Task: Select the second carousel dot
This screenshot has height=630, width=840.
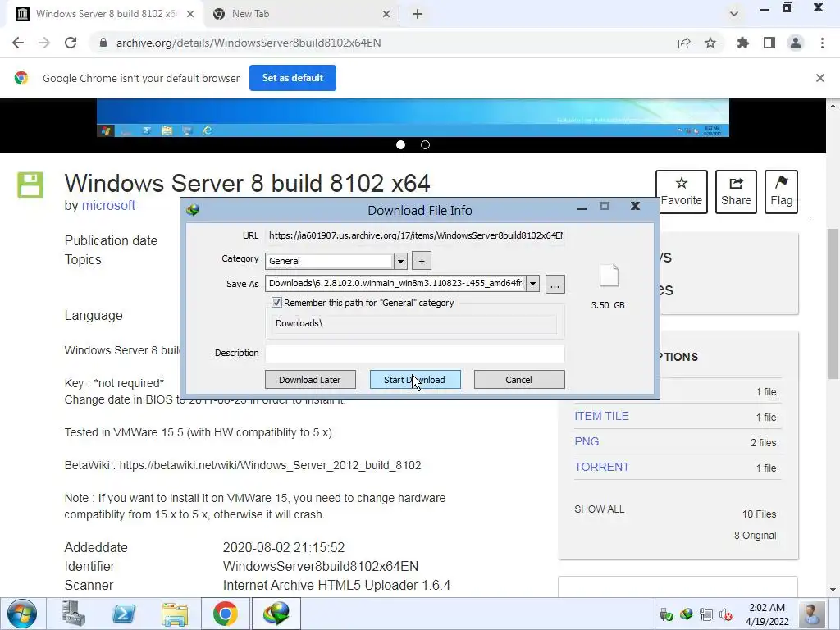Action: coord(426,144)
